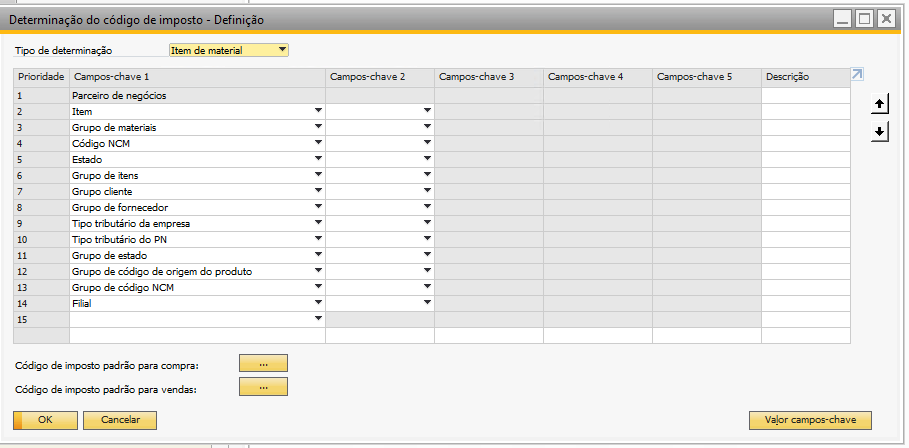Click the move row up arrow button
The image size is (909, 448).
pyautogui.click(x=880, y=103)
